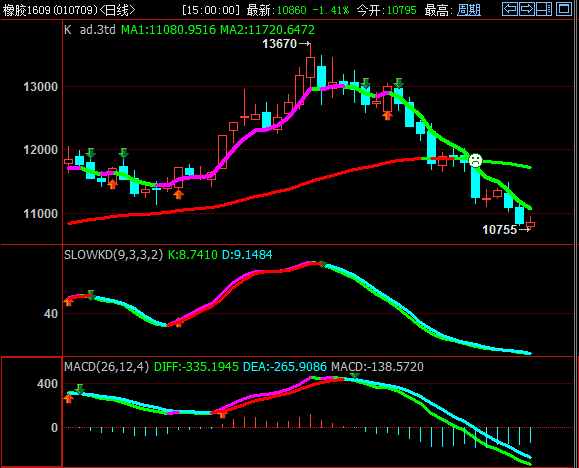Click the 橡胶1609 (010709) contract title
579x468 pixels.
[50, 10]
